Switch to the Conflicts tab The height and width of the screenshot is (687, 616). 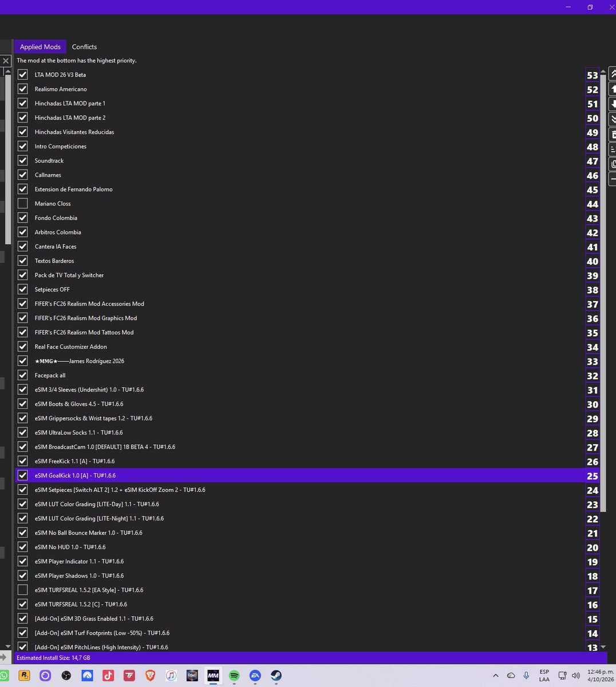pos(84,47)
